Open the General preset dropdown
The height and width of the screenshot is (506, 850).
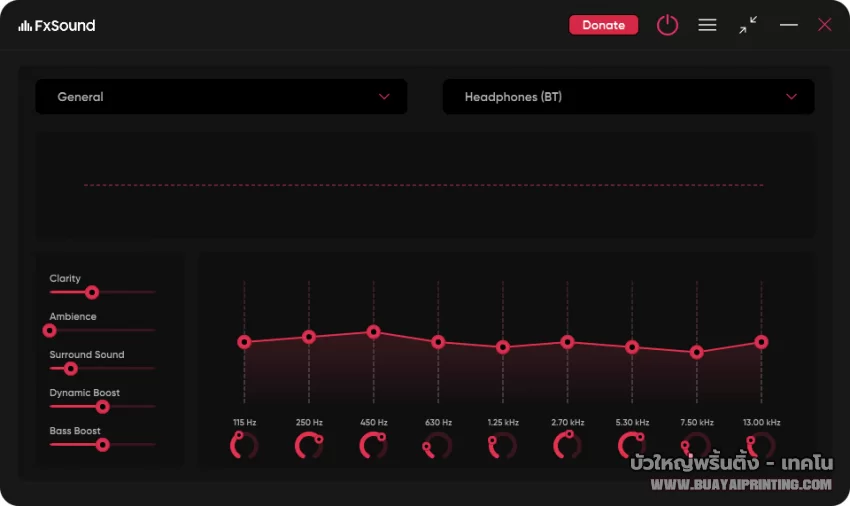tap(221, 97)
